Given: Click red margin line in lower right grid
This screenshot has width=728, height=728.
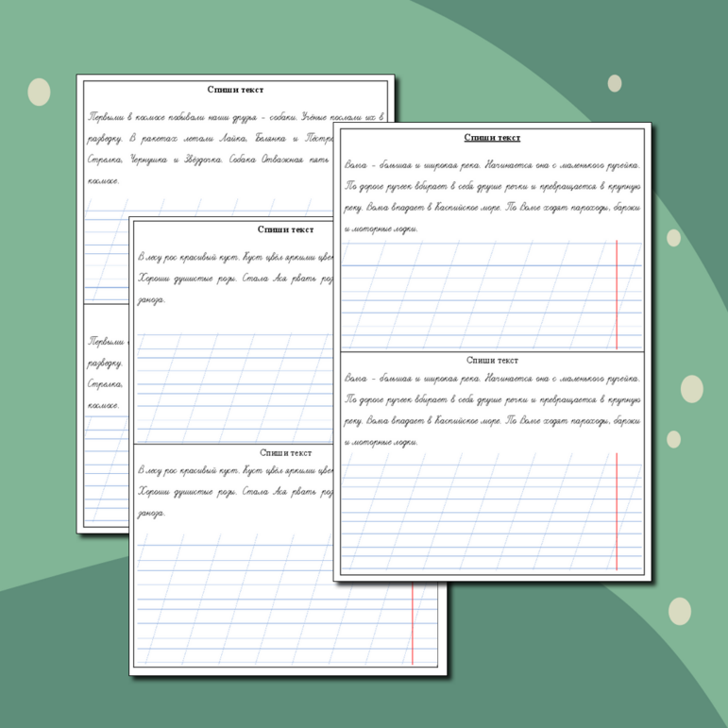Looking at the screenshot, I should click(x=617, y=511).
